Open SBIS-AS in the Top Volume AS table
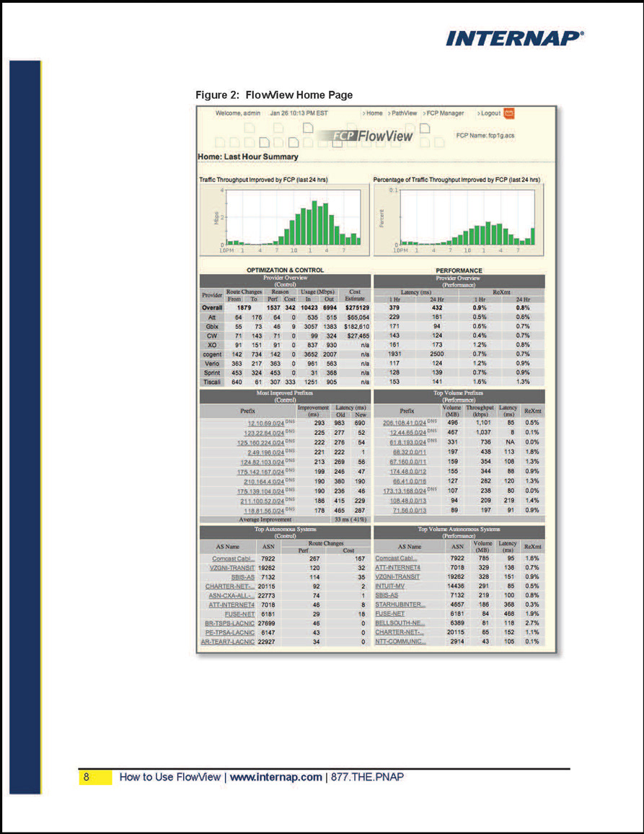The height and width of the screenshot is (834, 644). (387, 595)
